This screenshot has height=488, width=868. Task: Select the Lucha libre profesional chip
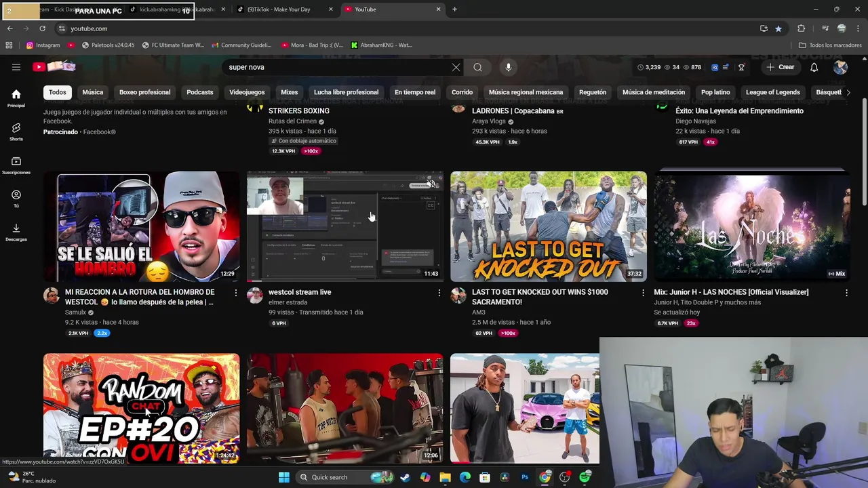click(346, 92)
